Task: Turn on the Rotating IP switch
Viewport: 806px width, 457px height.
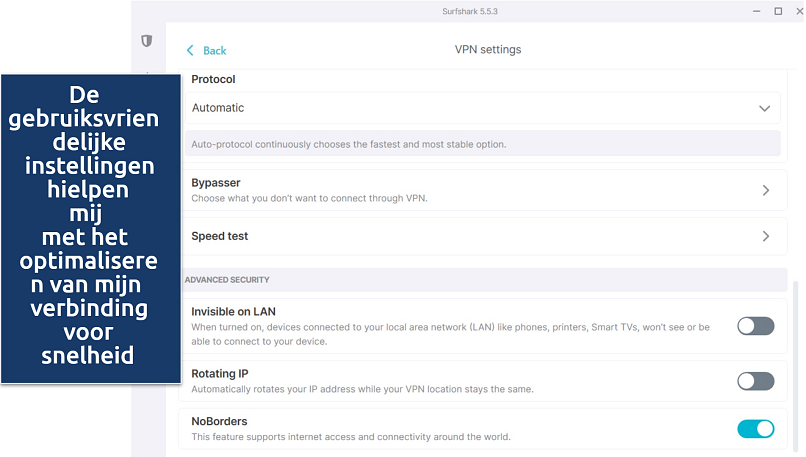Action: pyautogui.click(x=755, y=381)
